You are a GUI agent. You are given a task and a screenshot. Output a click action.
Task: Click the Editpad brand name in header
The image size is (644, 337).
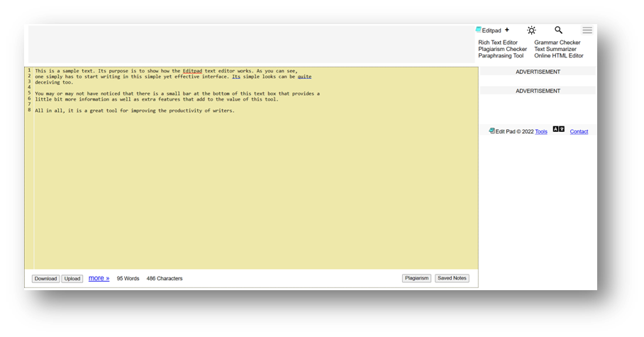tap(492, 31)
